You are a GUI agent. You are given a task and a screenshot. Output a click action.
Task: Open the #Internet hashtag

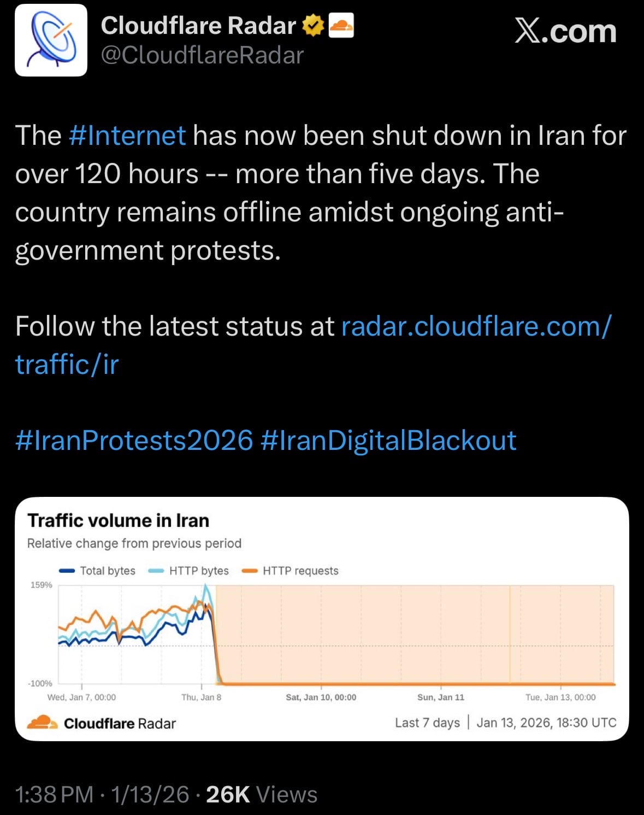[127, 136]
